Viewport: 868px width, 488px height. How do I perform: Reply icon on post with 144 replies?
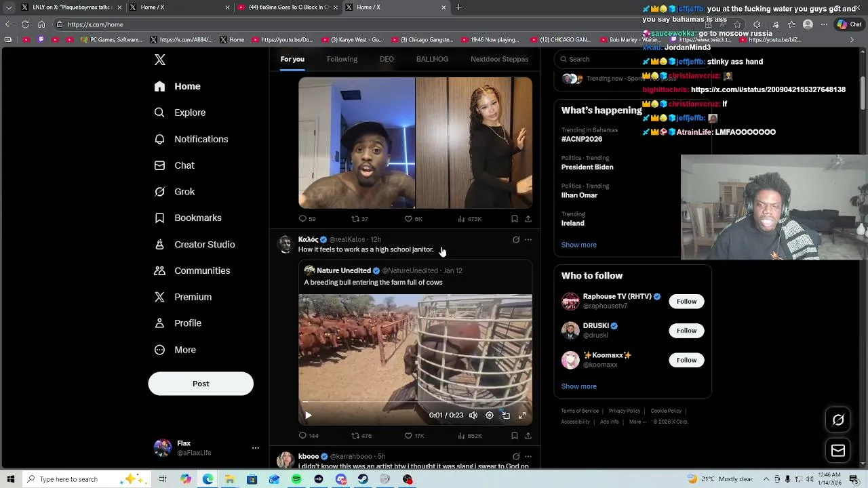pyautogui.click(x=302, y=436)
